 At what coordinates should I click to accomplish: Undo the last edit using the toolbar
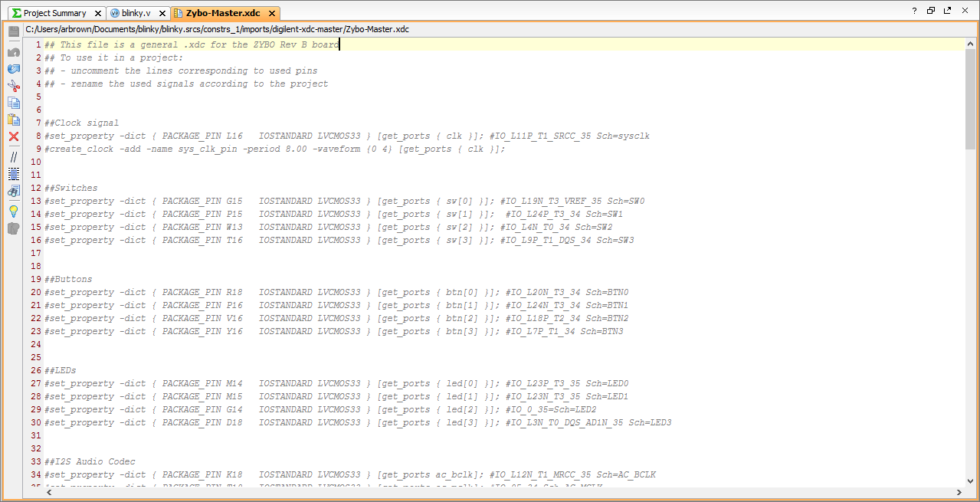pos(13,52)
